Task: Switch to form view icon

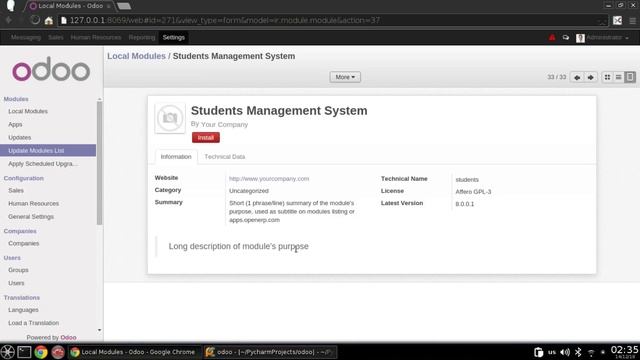Action: click(x=630, y=77)
